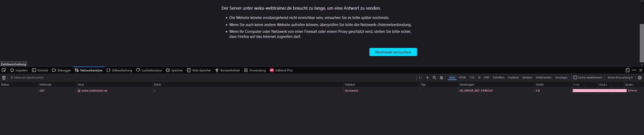Sort by the Übertragen column header
The width and height of the screenshot is (644, 135).
pyautogui.click(x=496, y=85)
